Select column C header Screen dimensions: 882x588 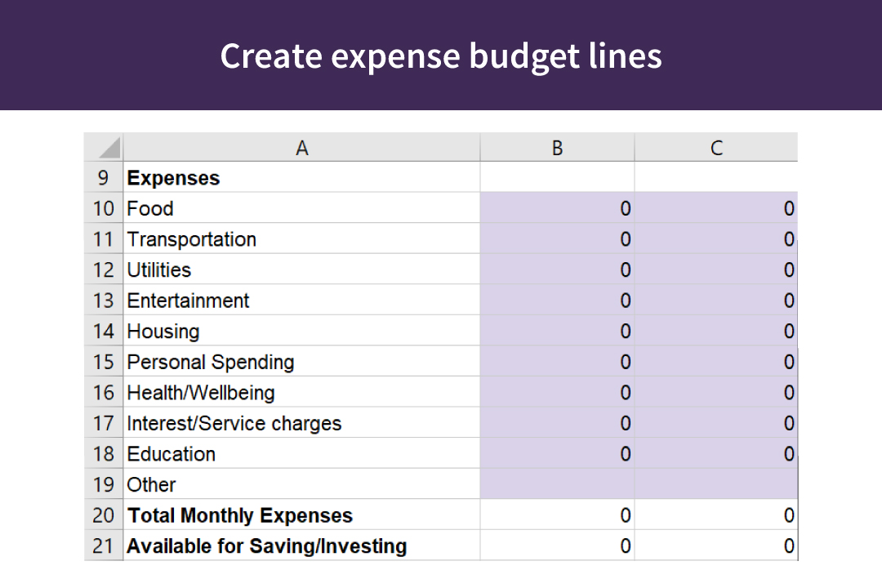(716, 148)
